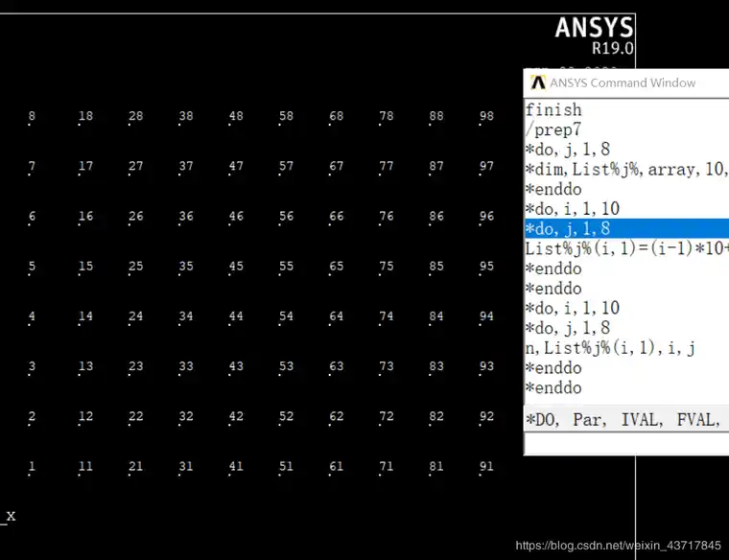This screenshot has width=729, height=560.
Task: Click node 44 in the graphics window
Action: click(x=236, y=316)
